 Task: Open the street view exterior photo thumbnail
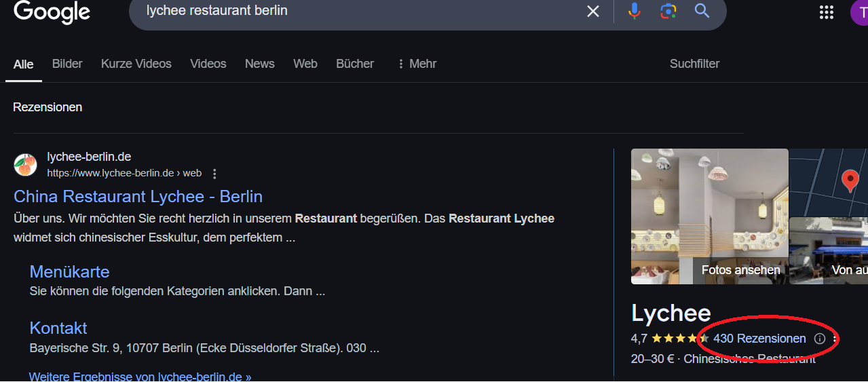point(829,250)
